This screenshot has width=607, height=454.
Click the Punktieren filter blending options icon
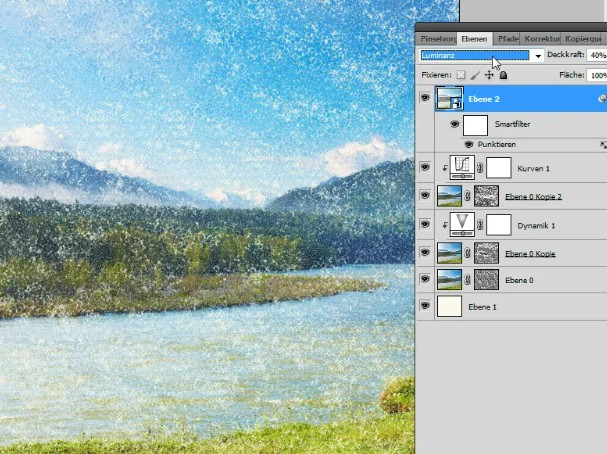603,145
